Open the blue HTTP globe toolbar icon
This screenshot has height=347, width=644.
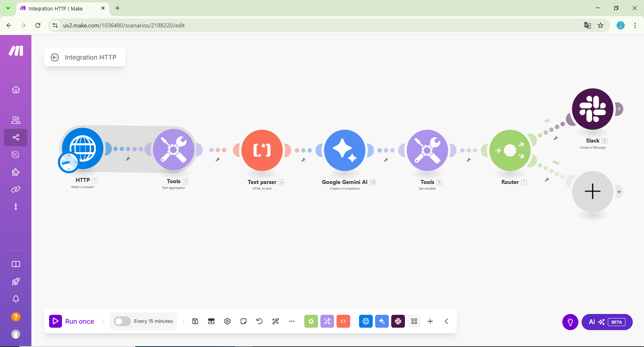[x=366, y=321]
